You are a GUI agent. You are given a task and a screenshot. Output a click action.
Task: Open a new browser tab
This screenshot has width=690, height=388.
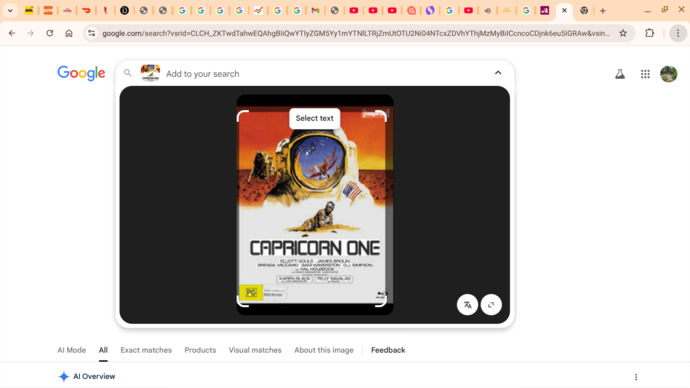(603, 11)
